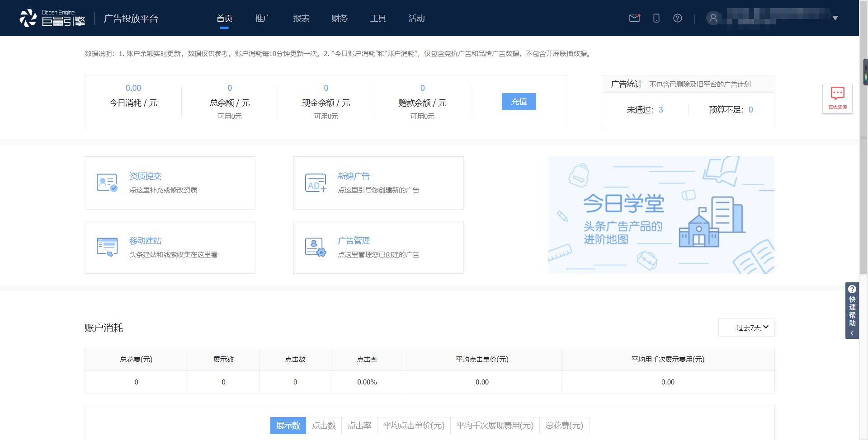Select the 总花费(元) chart tab
Image resolution: width=868 pixels, height=440 pixels.
click(564, 426)
